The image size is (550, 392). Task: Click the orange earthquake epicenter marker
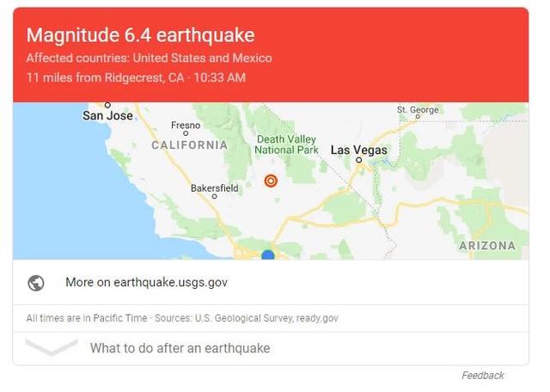coord(271,181)
